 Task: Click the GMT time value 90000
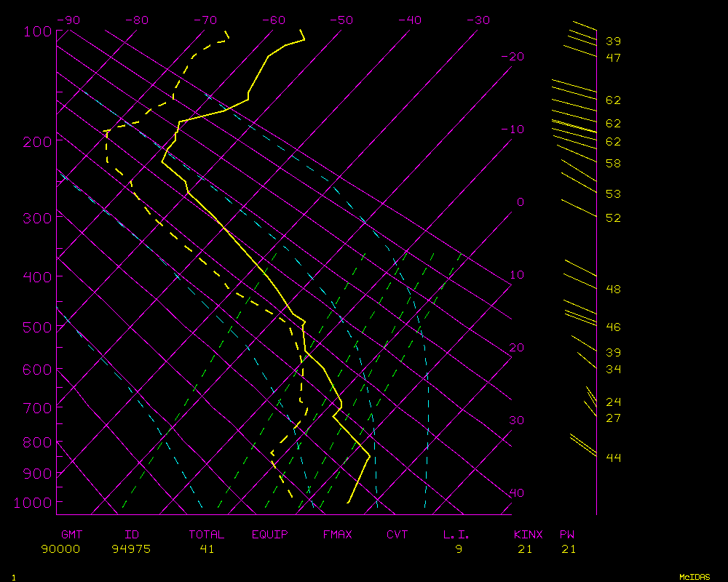[61, 549]
